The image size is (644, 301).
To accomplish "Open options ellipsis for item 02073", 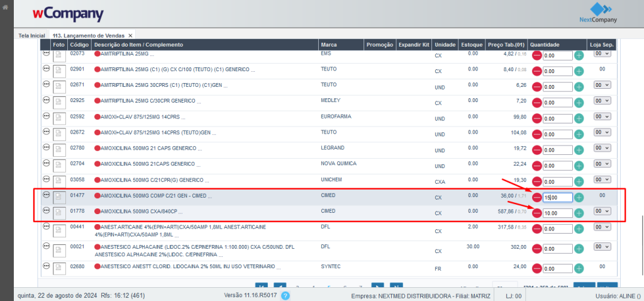I will click(46, 54).
